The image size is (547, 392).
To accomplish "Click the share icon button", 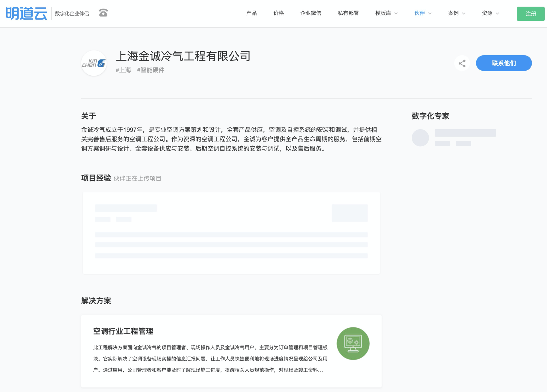I will pos(462,63).
